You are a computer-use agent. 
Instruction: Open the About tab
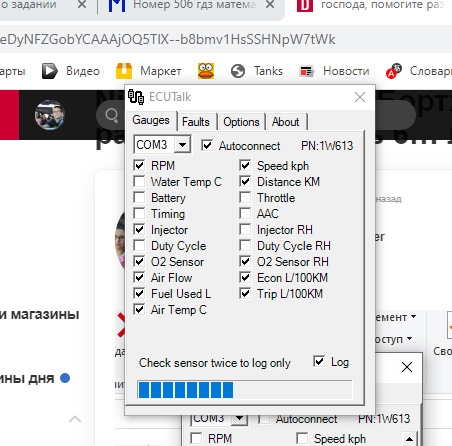286,122
